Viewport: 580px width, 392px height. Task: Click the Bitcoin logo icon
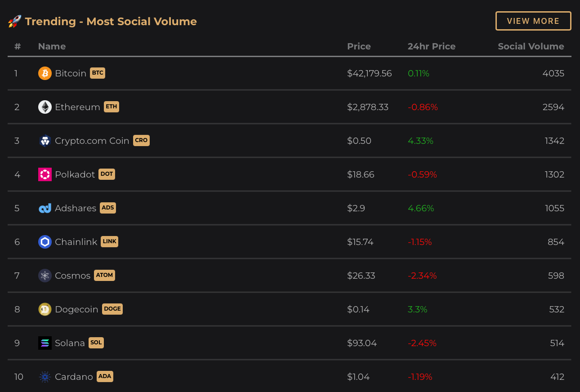pos(45,73)
